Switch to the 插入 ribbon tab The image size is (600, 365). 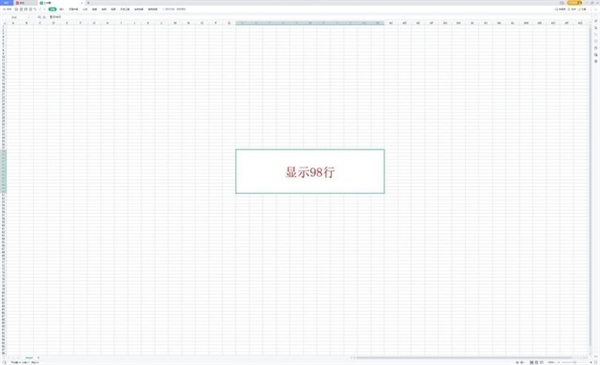(x=62, y=9)
